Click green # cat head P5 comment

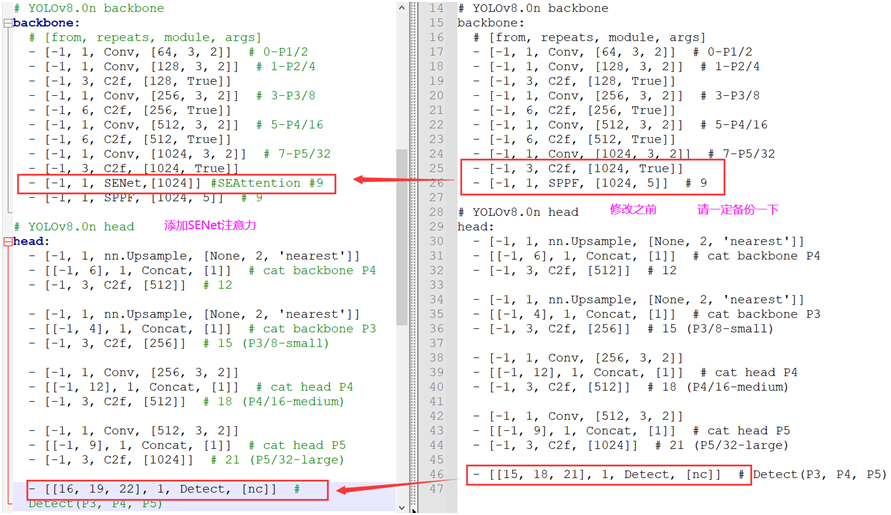(297, 445)
